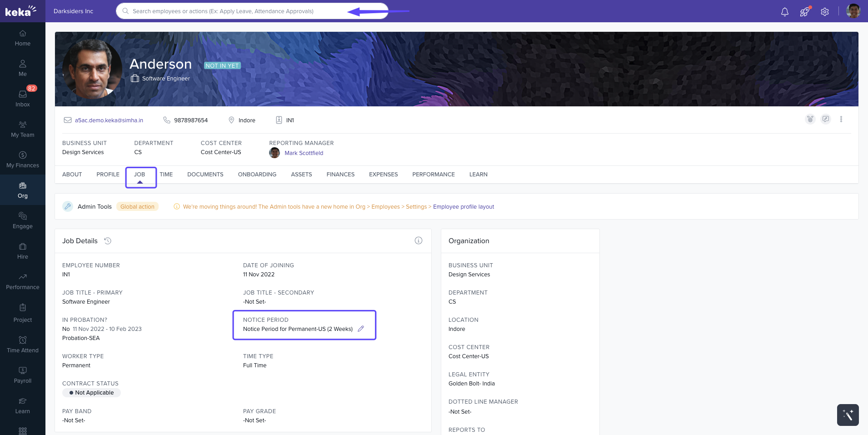Viewport: 868px width, 435px height.
Task: Edit notice period with pencil icon
Action: (361, 329)
